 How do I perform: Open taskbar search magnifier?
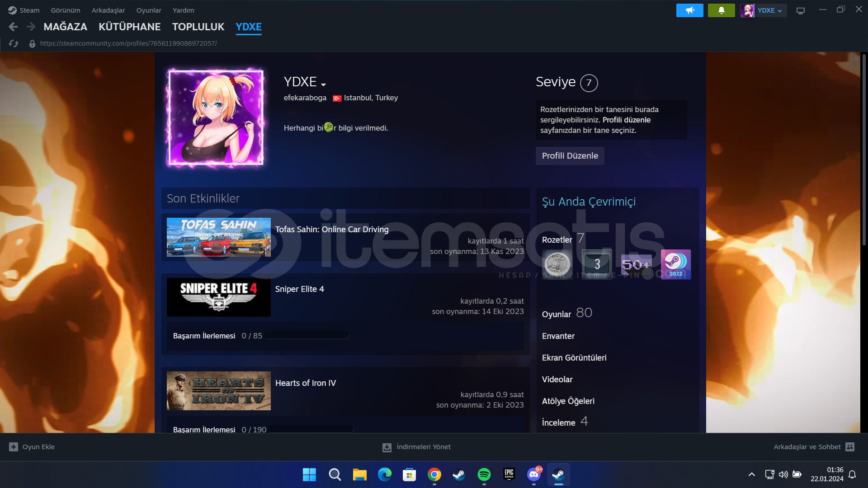coord(335,475)
